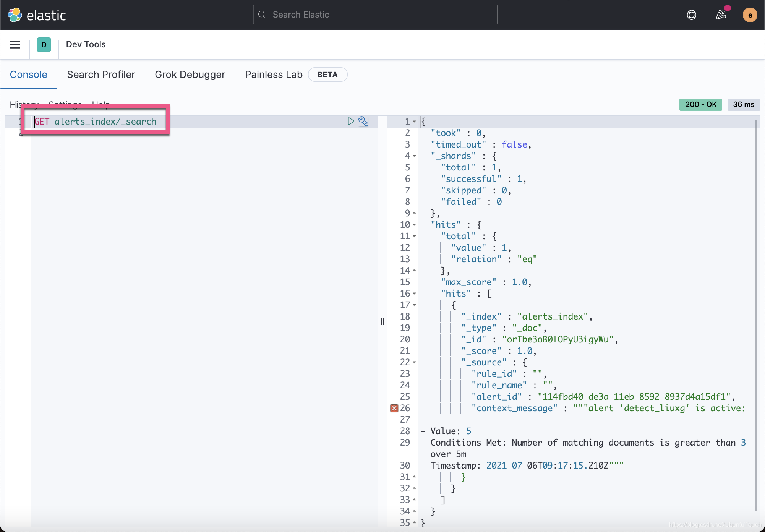Open the newsfeed celebration icon
Screen dimensions: 765x532
click(721, 15)
